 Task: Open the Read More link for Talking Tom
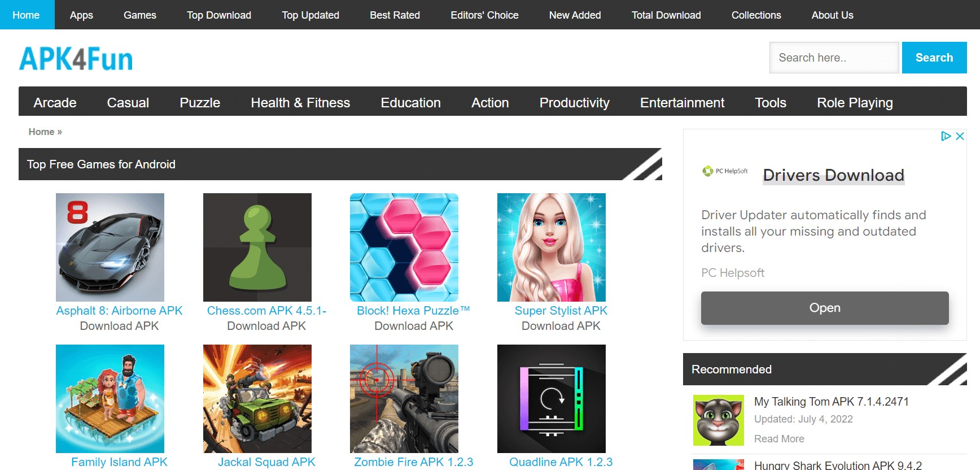tap(779, 439)
